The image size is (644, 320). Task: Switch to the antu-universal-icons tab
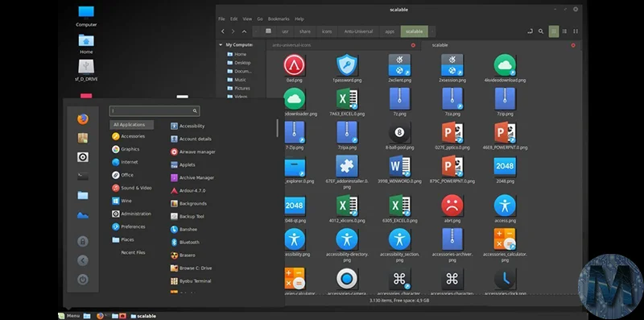coord(343,45)
